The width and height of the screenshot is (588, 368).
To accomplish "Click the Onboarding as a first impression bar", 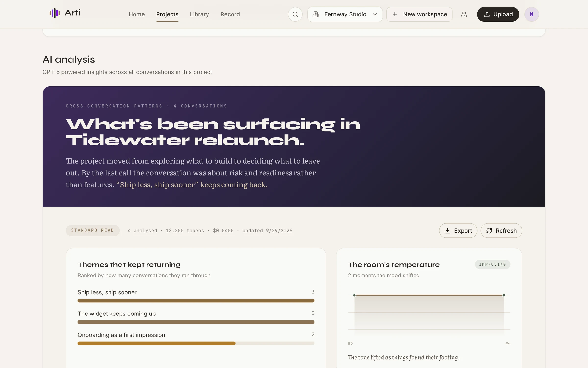I will click(x=196, y=343).
